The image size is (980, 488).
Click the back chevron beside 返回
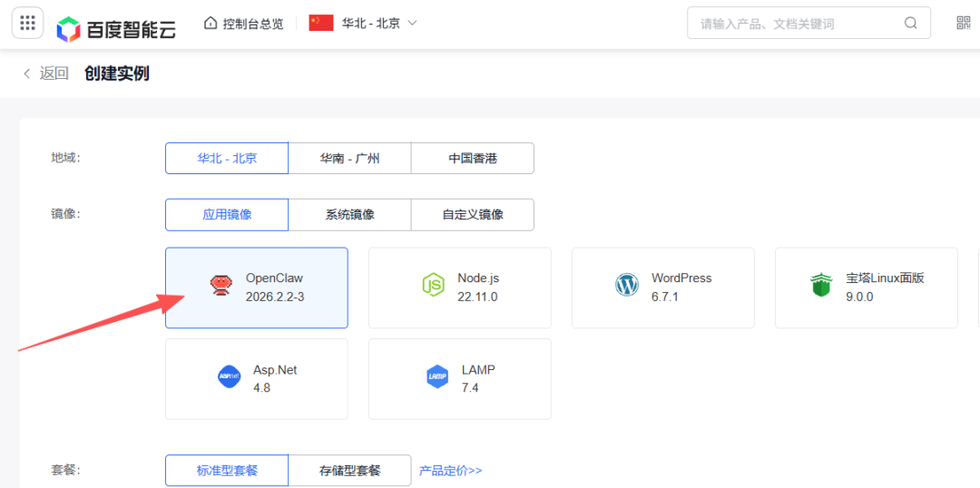click(27, 73)
